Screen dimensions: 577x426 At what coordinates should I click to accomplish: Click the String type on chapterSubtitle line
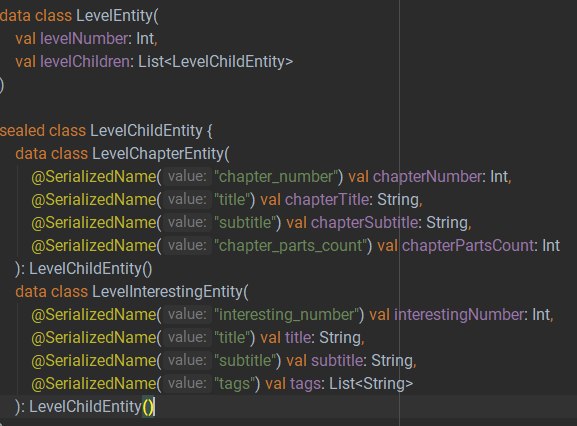[x=447, y=223]
